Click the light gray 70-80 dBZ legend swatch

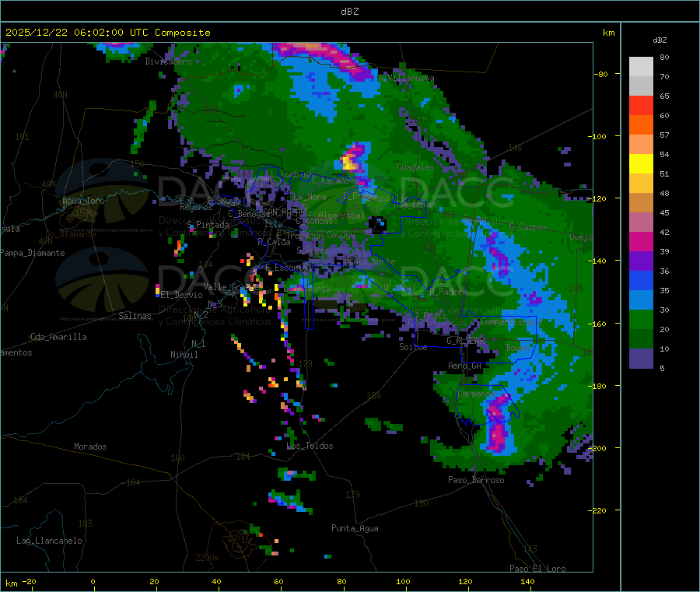(x=641, y=67)
